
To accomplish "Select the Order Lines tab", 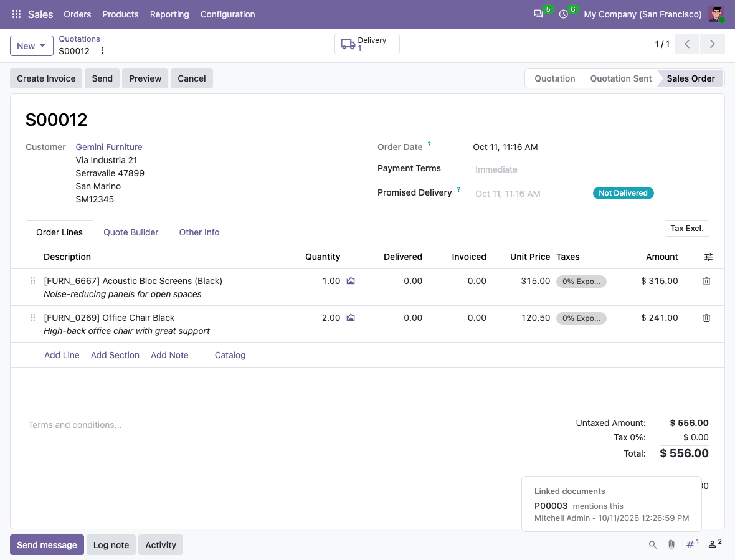I will point(60,232).
